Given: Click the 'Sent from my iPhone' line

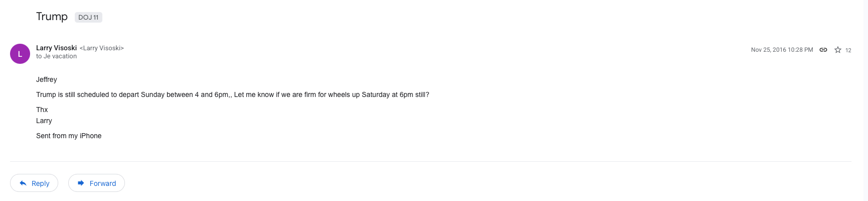Looking at the screenshot, I should tap(69, 136).
